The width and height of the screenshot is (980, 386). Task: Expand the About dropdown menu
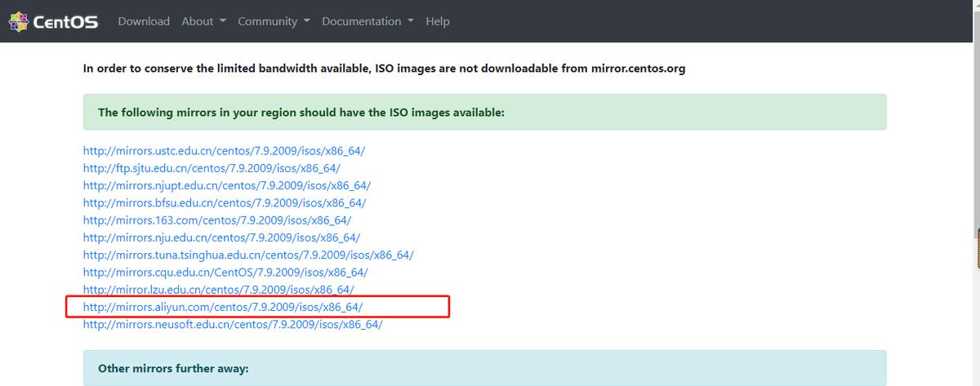[203, 21]
